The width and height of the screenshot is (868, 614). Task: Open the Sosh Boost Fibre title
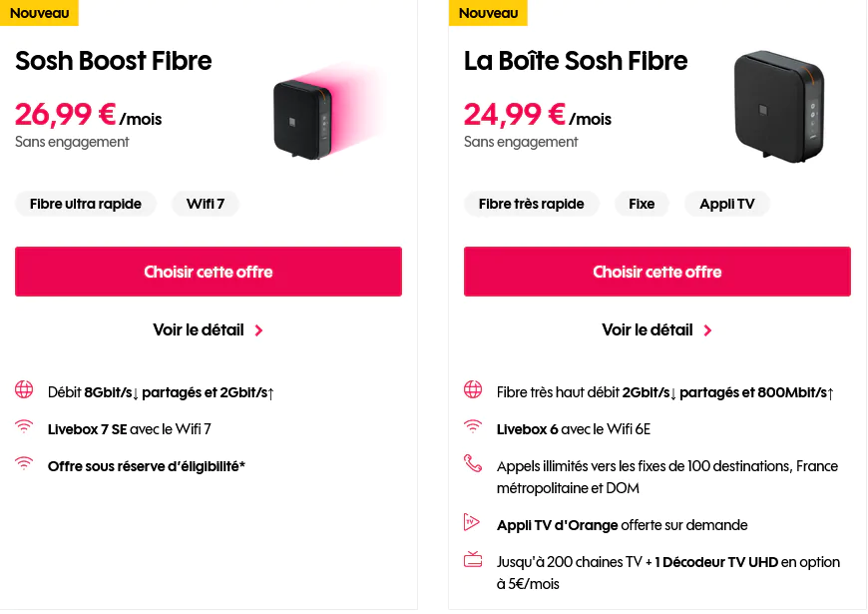coord(114,61)
